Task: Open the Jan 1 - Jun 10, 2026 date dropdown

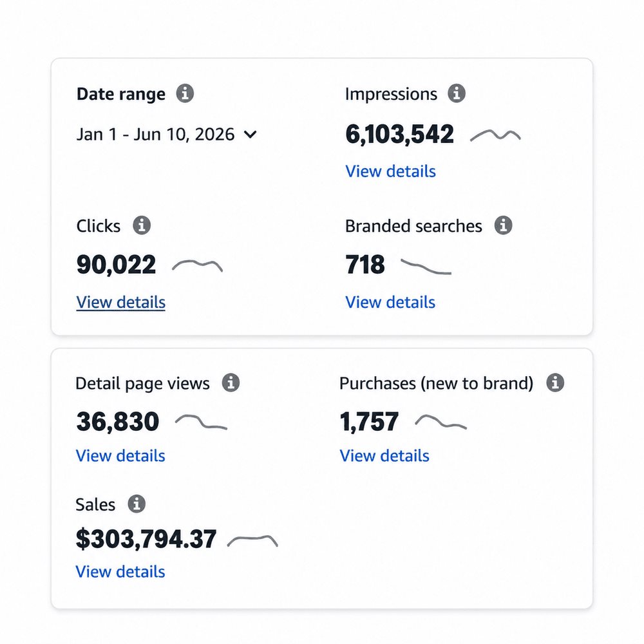Action: pyautogui.click(x=167, y=135)
